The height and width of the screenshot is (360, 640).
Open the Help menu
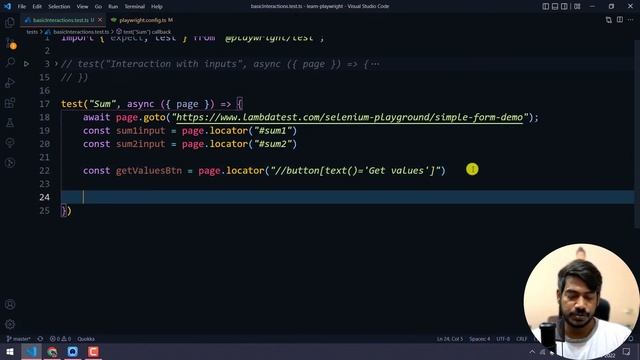click(157, 7)
